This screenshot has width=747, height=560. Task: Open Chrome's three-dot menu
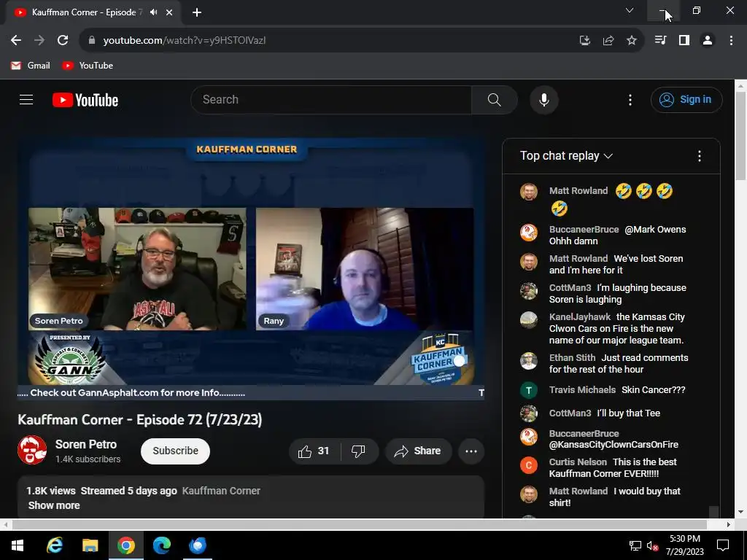point(731,41)
